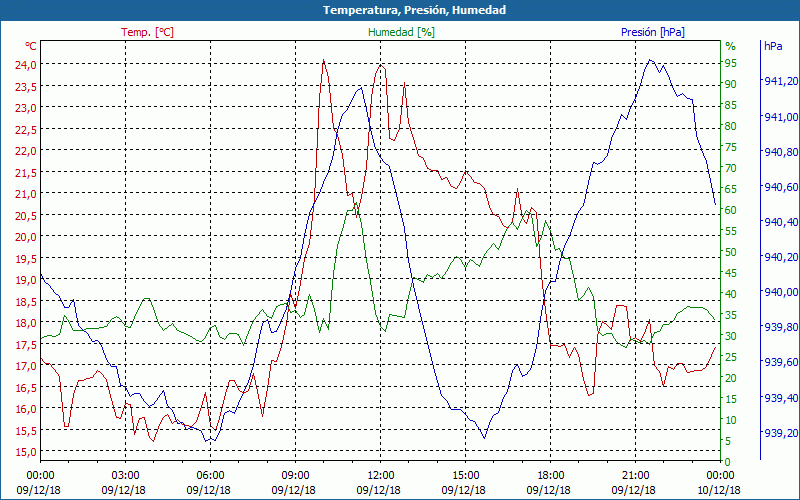The width and height of the screenshot is (800, 500).
Task: Click the red °C axis unit label
Action: point(31,46)
